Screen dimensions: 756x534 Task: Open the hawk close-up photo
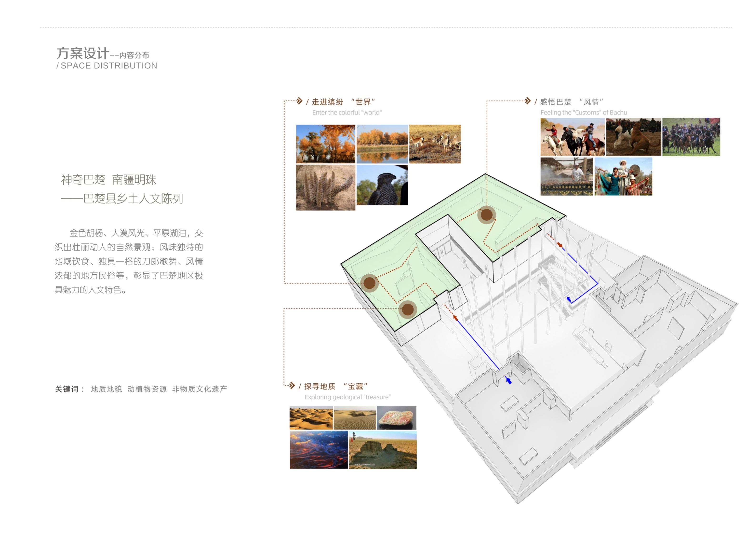pos(382,185)
